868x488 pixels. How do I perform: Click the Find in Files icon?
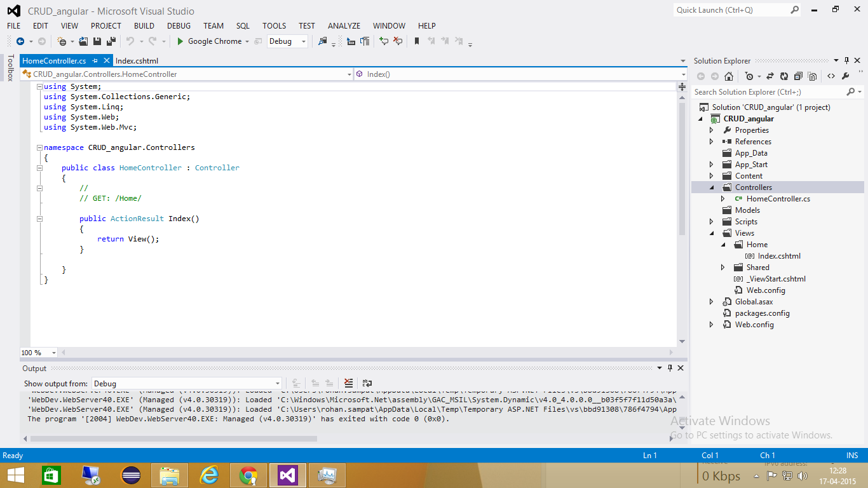tap(323, 41)
